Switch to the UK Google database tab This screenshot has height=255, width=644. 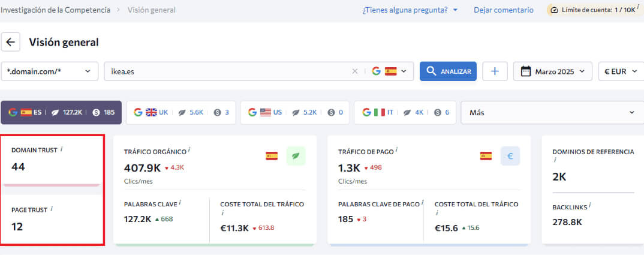[180, 112]
